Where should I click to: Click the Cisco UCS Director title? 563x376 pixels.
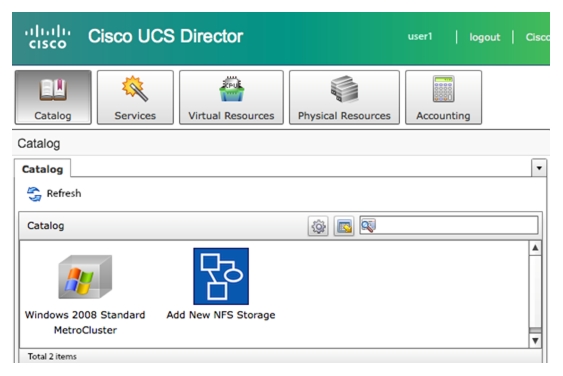[x=166, y=36]
